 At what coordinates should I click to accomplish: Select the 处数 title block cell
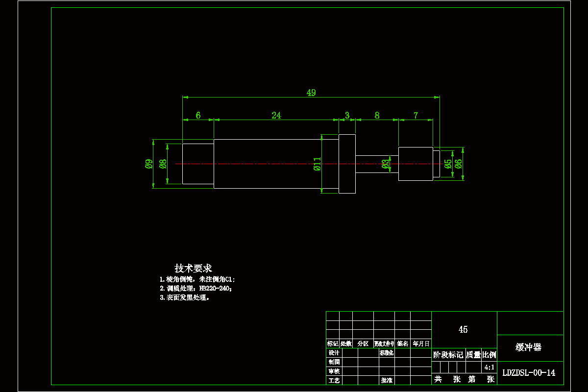pos(346,344)
